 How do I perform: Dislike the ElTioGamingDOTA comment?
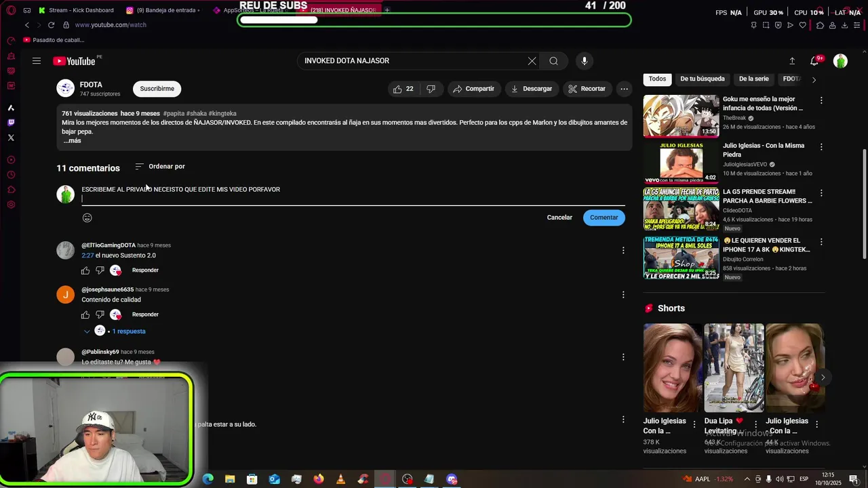click(100, 270)
